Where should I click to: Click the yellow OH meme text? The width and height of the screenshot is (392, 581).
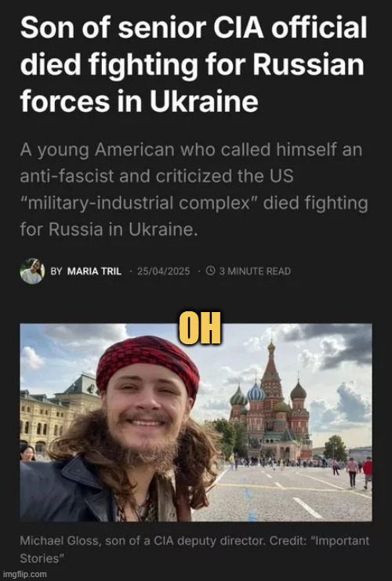point(200,329)
